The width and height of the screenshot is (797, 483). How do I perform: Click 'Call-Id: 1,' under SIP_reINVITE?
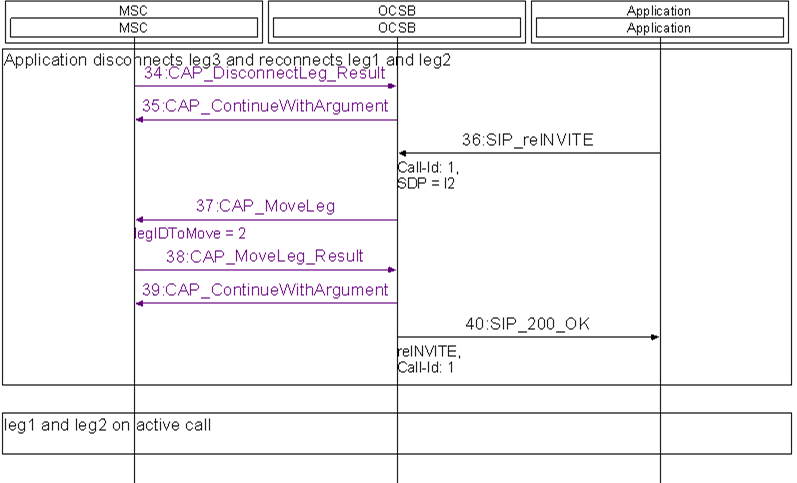click(x=428, y=167)
